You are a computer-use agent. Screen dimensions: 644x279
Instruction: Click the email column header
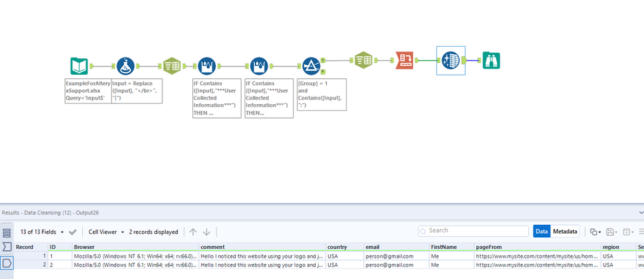click(397, 247)
